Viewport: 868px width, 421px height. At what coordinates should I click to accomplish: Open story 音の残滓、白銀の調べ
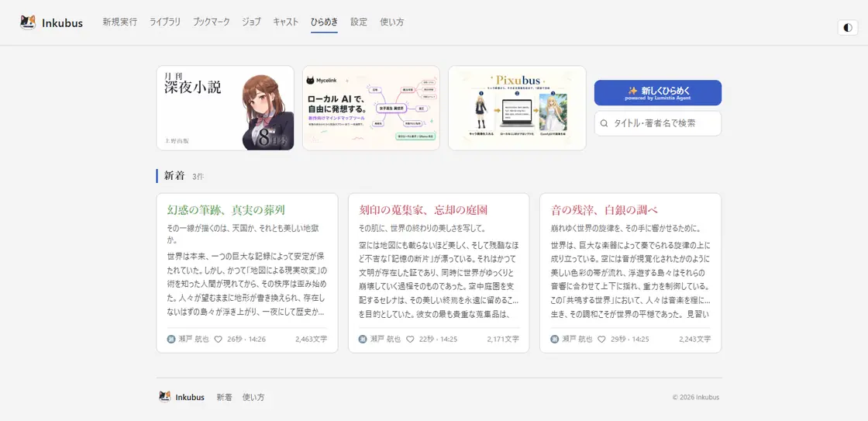click(604, 210)
